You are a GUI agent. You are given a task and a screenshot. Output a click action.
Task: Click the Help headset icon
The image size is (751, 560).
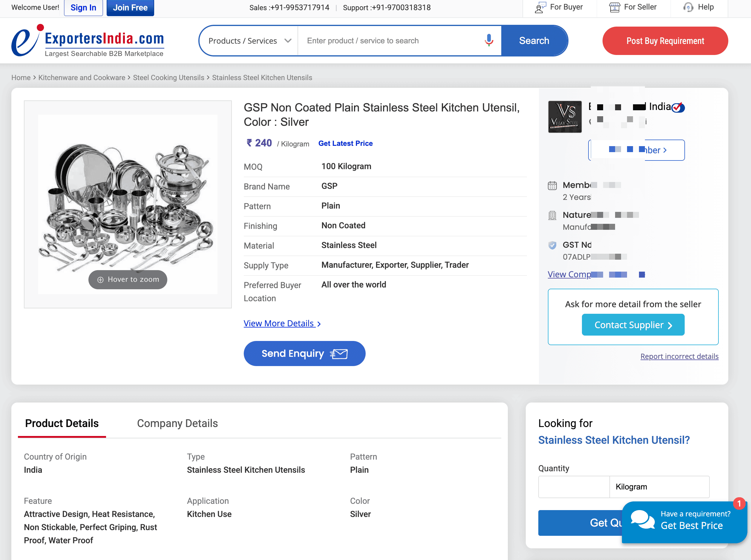coord(688,7)
